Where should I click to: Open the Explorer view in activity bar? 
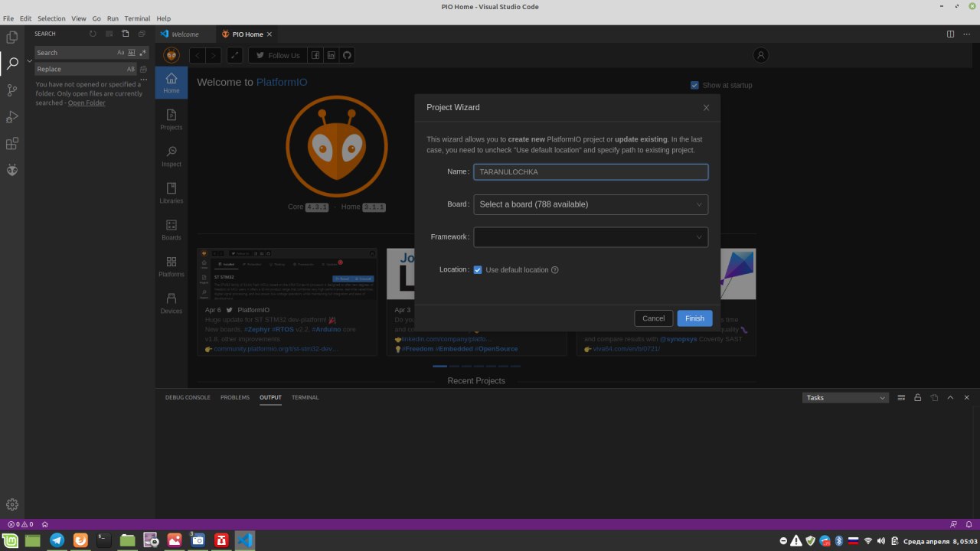coord(12,37)
